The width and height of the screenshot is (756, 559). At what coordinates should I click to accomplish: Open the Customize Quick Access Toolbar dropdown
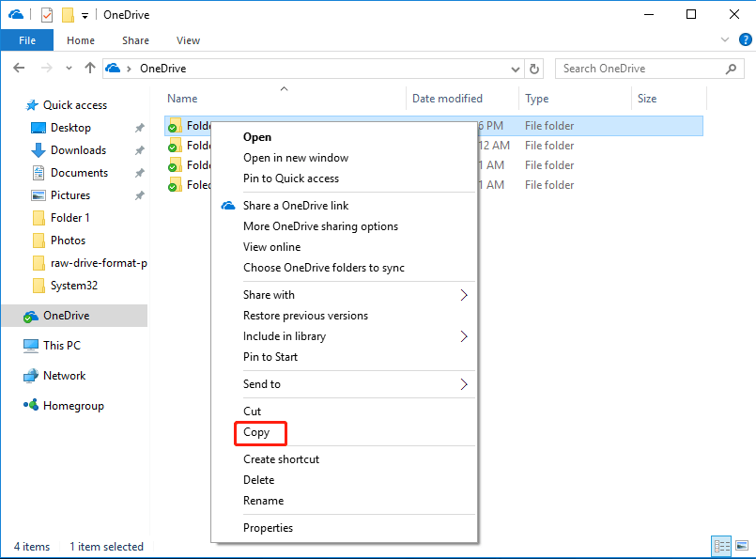coord(85,16)
